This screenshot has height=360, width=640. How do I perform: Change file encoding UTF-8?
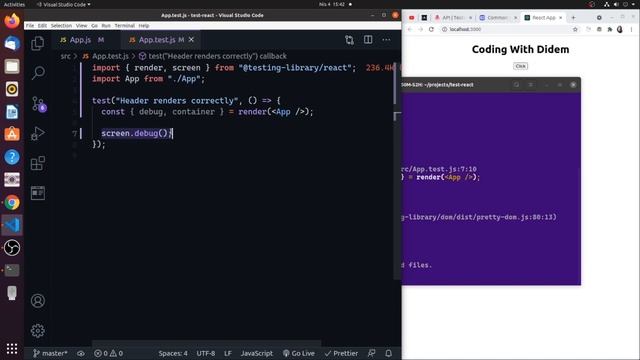[x=206, y=353]
